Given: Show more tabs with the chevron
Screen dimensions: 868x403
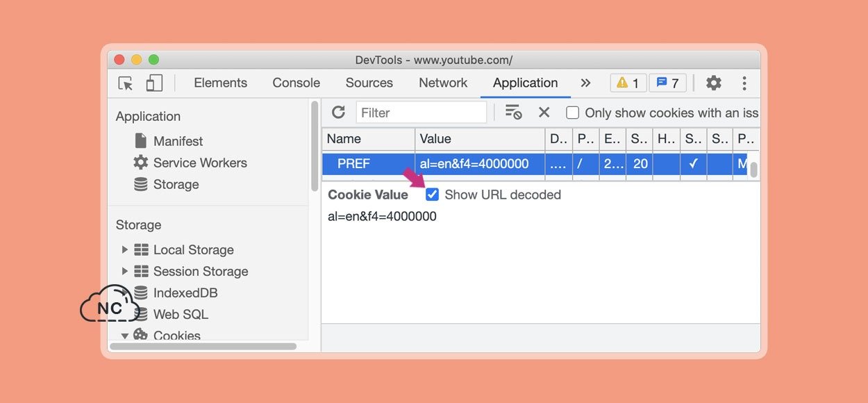Looking at the screenshot, I should 585,83.
